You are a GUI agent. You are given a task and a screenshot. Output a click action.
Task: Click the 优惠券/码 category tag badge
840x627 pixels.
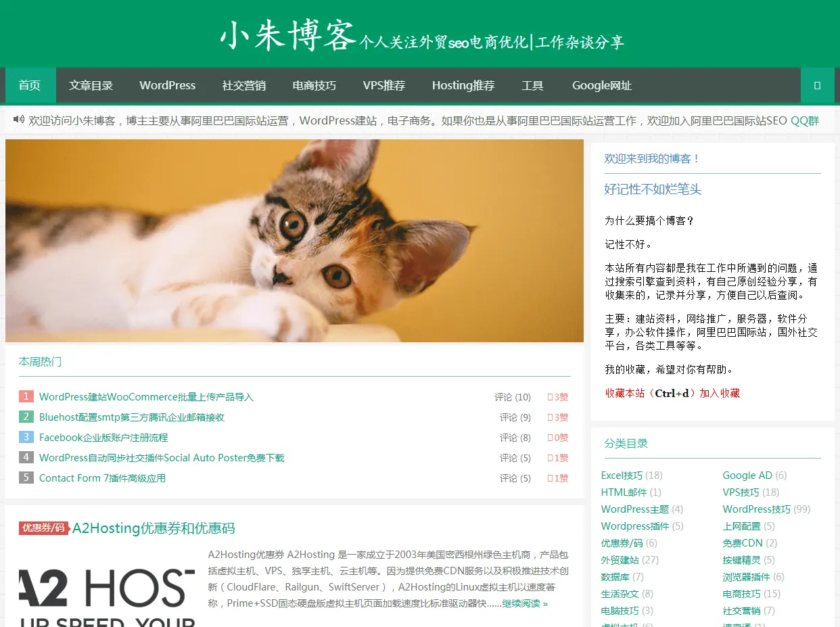point(43,528)
